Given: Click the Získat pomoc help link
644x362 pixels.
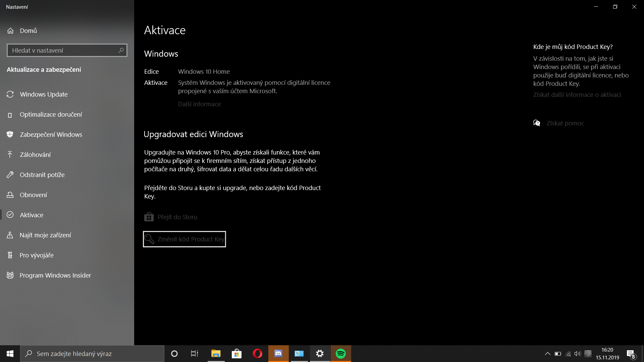Looking at the screenshot, I should [x=565, y=123].
